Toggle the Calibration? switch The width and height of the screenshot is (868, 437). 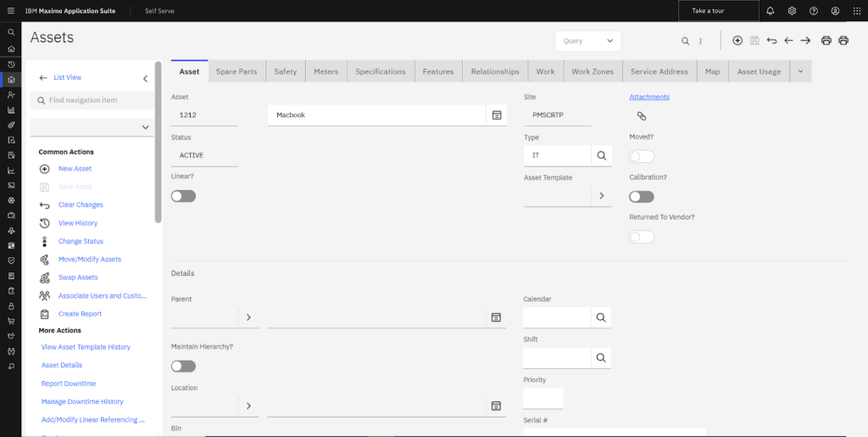pyautogui.click(x=642, y=197)
